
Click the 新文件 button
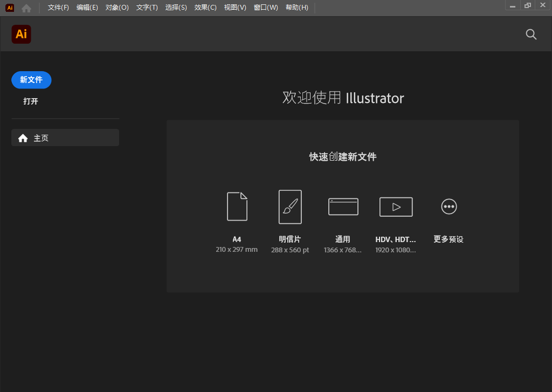(31, 80)
